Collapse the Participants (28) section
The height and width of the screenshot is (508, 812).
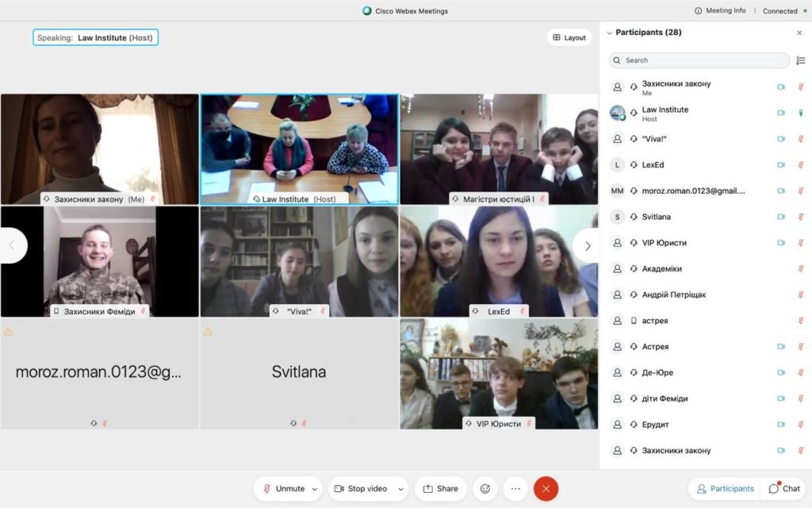pos(609,33)
